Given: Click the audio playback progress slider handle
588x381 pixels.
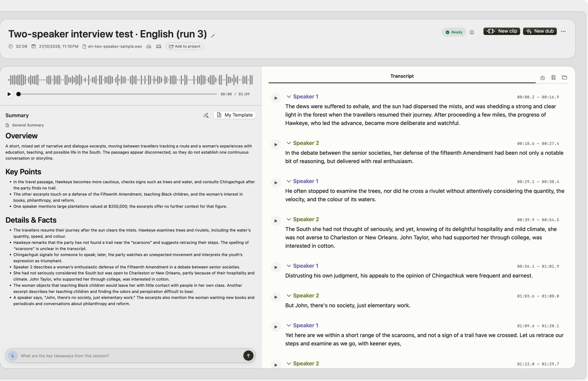Looking at the screenshot, I should coord(18,94).
